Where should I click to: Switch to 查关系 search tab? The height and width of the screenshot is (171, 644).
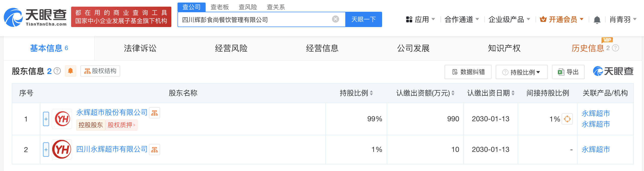click(276, 7)
